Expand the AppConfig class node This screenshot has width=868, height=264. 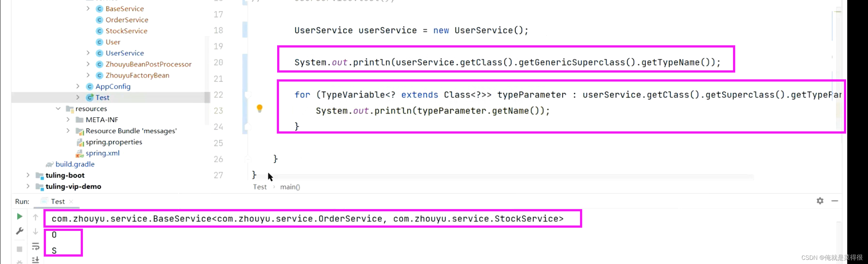pos(78,86)
